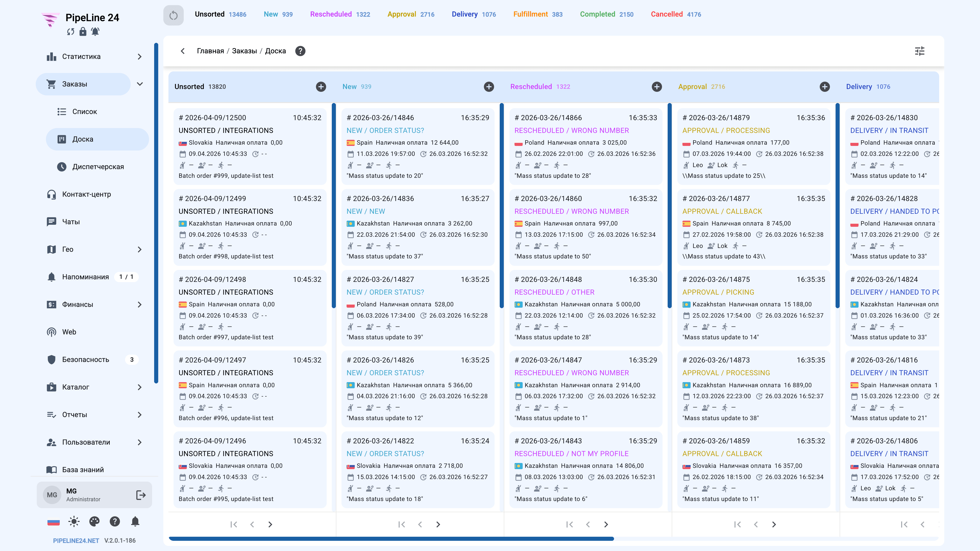Expand Финансы menu chevron
The image size is (980, 551).
(x=140, y=305)
